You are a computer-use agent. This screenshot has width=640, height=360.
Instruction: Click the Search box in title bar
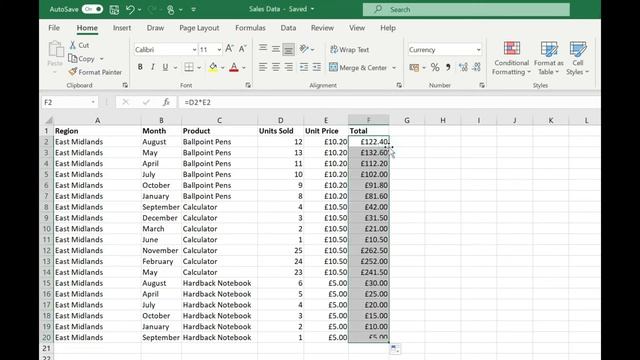pos(466,9)
